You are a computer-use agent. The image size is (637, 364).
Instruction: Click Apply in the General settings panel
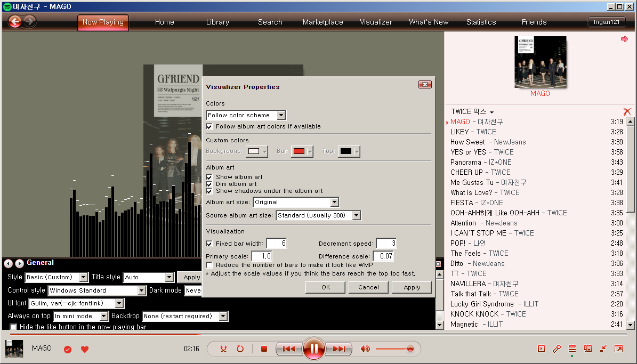coord(190,277)
